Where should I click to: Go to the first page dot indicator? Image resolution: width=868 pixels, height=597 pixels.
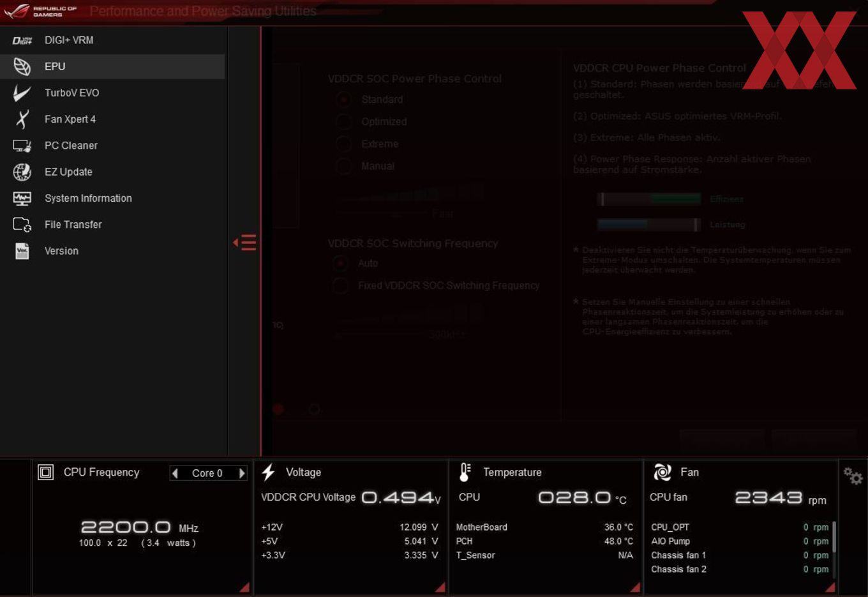coord(278,409)
